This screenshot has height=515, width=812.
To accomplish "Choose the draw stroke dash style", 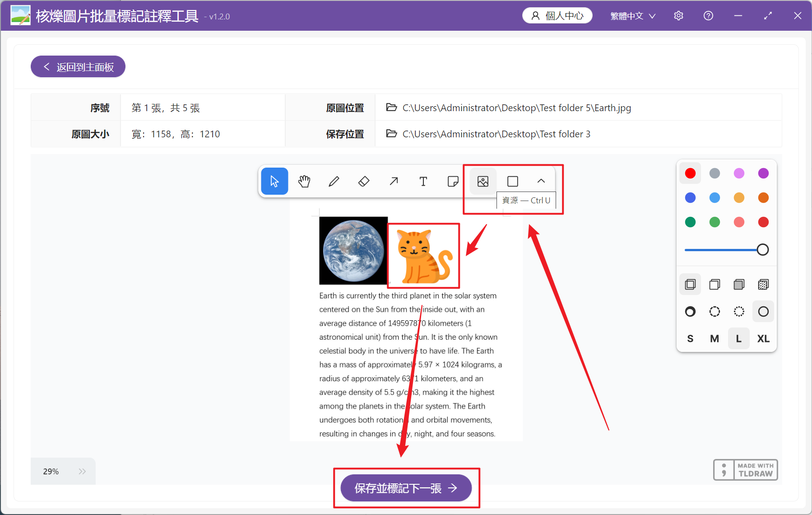I will pos(690,311).
